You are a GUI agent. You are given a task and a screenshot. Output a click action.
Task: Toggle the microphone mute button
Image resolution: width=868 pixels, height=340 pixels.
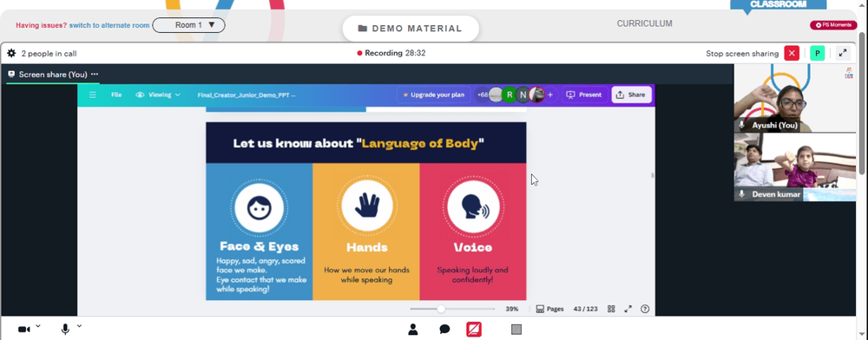pyautogui.click(x=65, y=330)
